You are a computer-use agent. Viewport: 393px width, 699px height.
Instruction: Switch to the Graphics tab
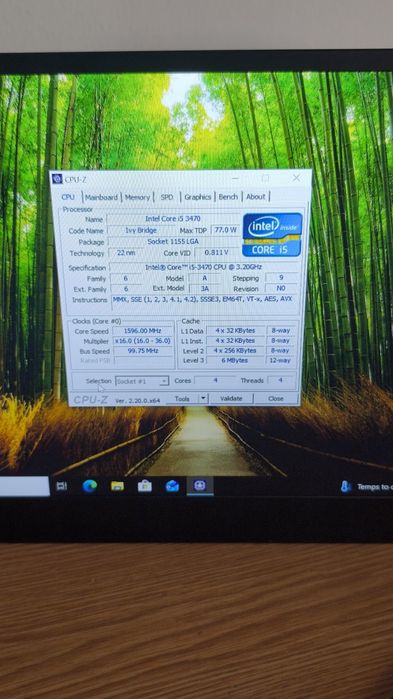coord(197,197)
